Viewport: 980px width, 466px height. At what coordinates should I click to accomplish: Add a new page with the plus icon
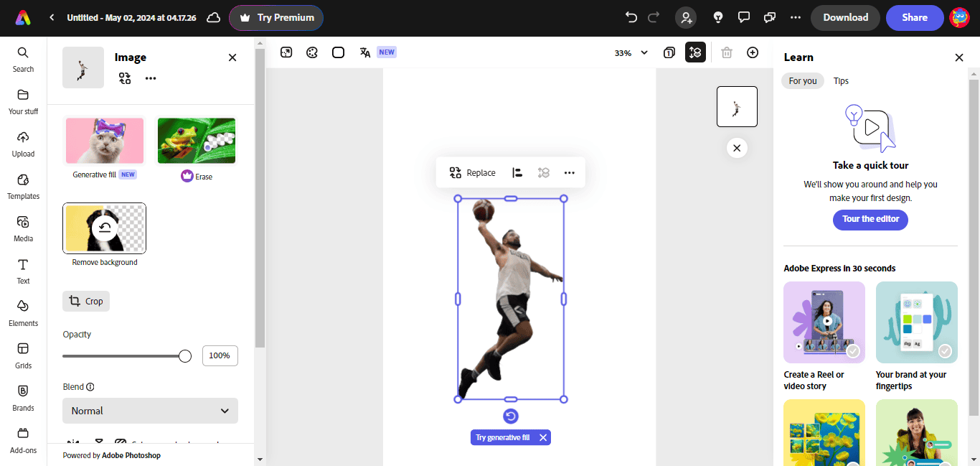[x=753, y=52]
